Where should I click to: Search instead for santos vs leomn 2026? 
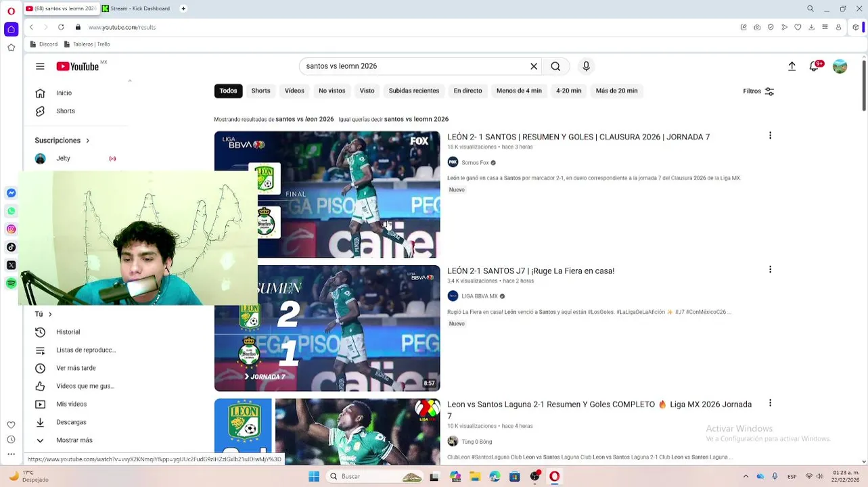(x=416, y=119)
